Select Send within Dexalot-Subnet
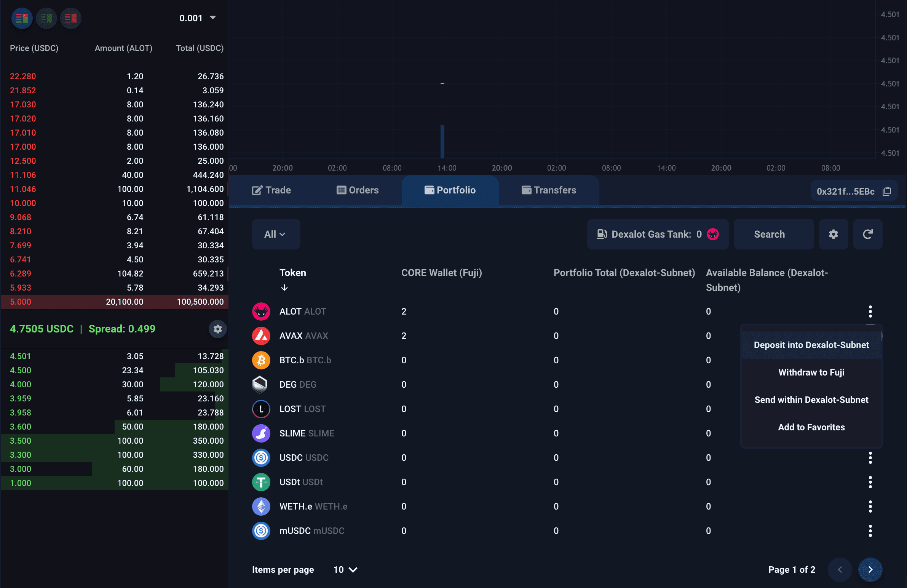Image resolution: width=907 pixels, height=588 pixels. 811,400
